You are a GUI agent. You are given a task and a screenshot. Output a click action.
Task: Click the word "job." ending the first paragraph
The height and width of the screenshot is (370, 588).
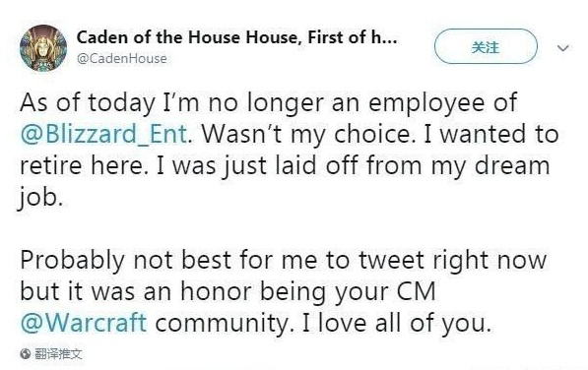click(x=39, y=198)
